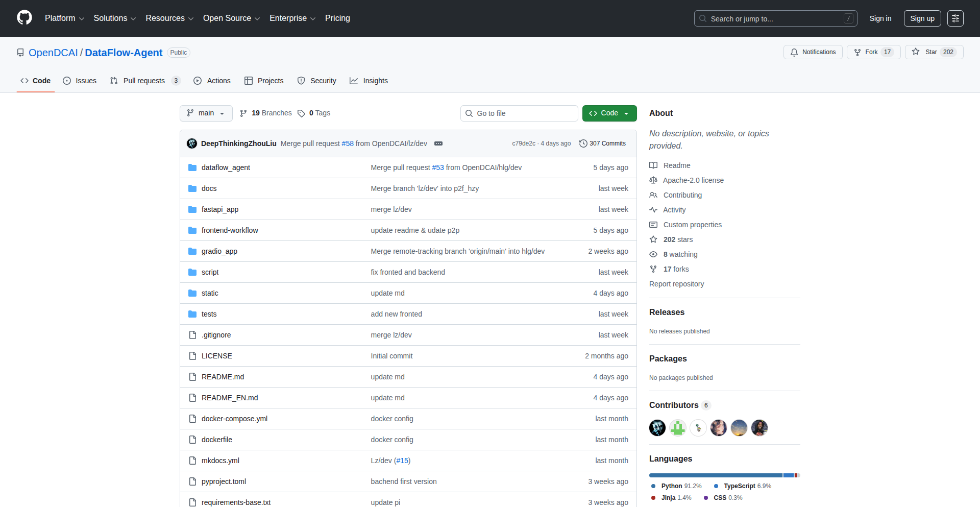Switch to the Projects tab
This screenshot has width=980, height=507.
click(264, 81)
